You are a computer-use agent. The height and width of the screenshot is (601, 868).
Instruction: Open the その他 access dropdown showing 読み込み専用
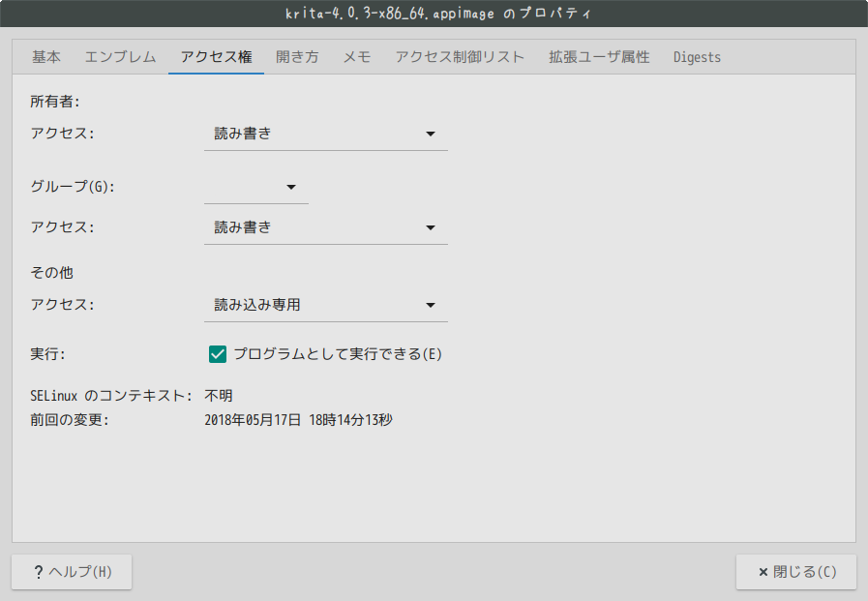325,306
